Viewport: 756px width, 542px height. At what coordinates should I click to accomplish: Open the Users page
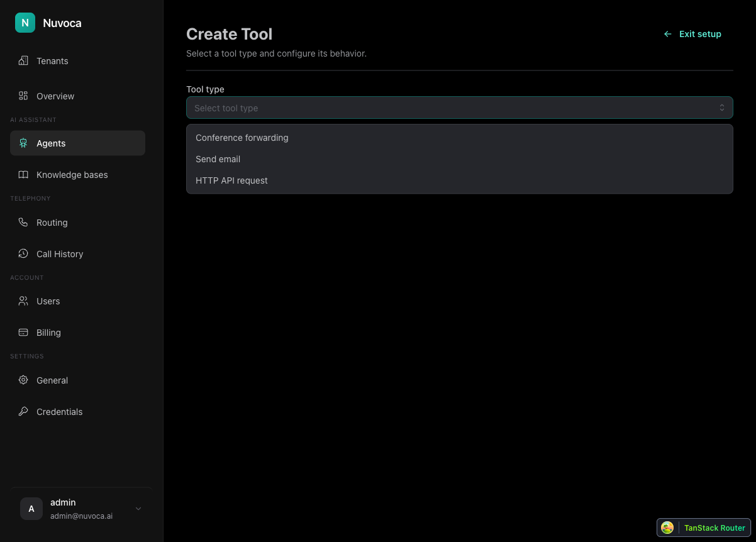click(x=77, y=301)
